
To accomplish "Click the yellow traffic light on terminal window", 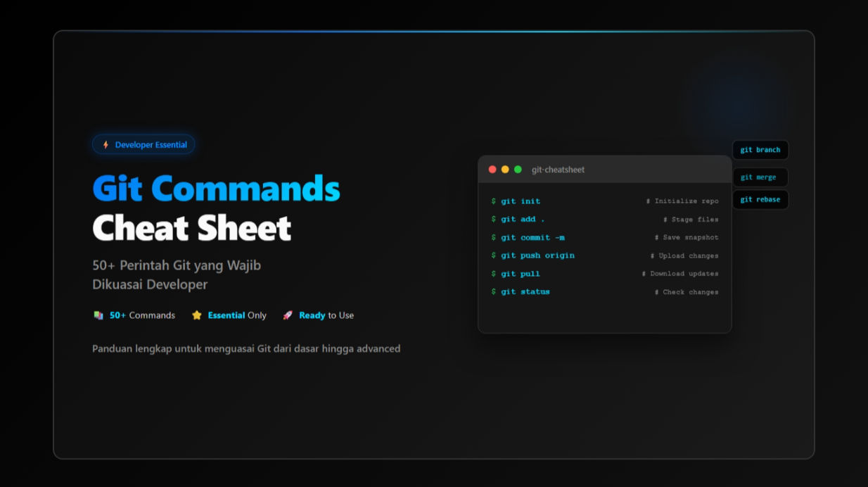I will (x=505, y=169).
